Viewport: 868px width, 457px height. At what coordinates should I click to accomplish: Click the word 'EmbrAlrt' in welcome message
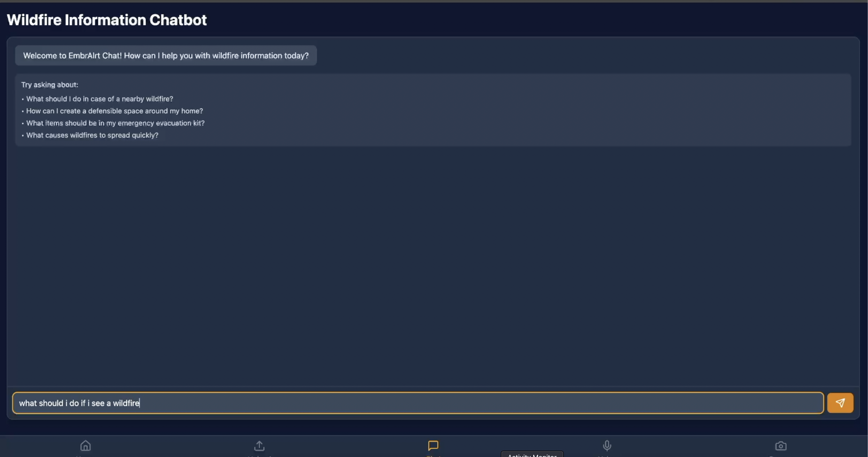click(x=84, y=56)
